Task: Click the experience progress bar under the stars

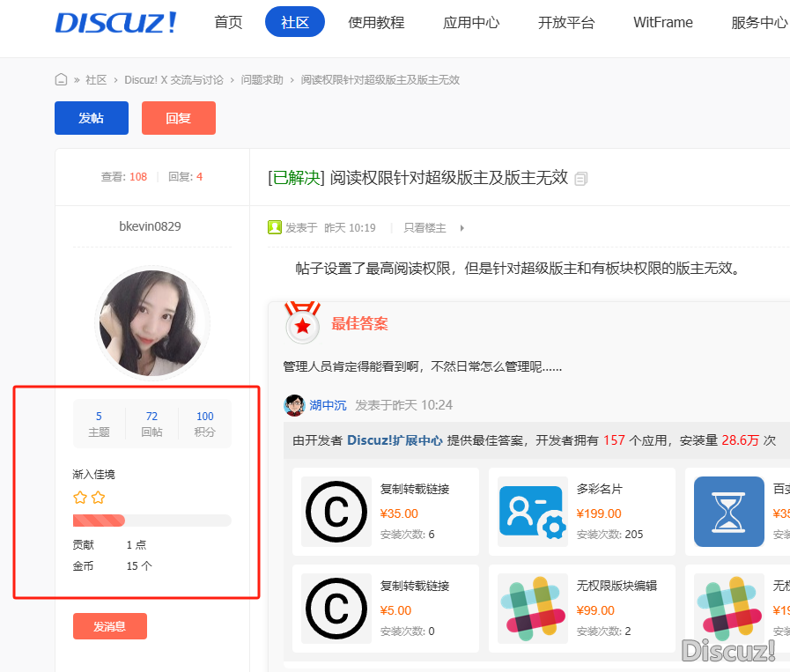Action: point(151,520)
